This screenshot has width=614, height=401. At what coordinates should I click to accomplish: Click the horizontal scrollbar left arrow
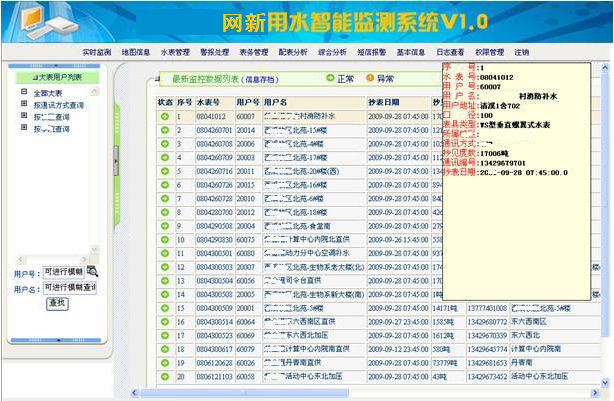pos(135,392)
